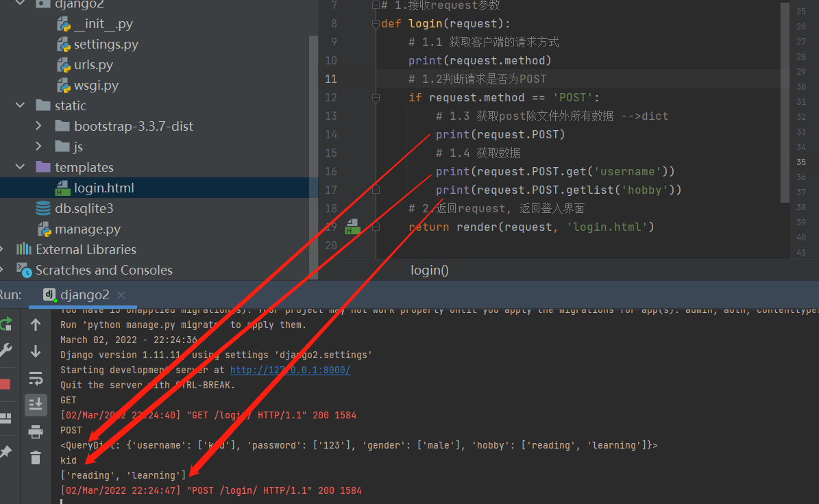Click login() breadcrumb below editor
819x504 pixels.
[x=429, y=270]
